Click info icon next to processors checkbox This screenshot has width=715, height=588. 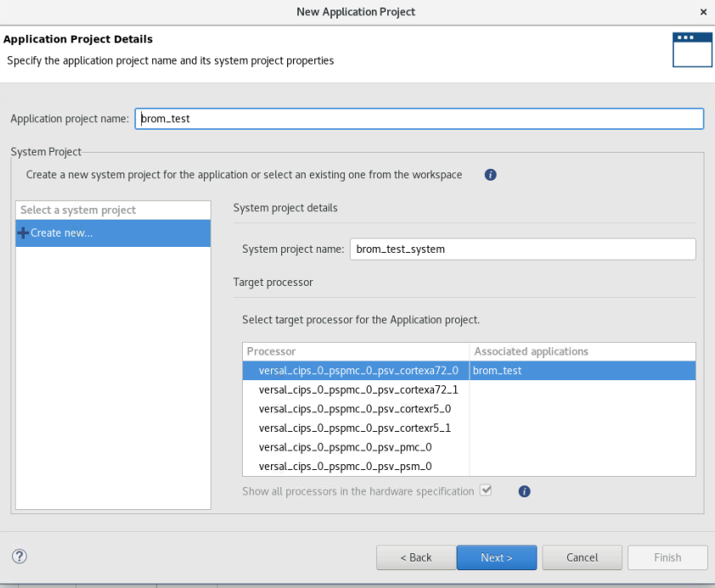(x=524, y=490)
